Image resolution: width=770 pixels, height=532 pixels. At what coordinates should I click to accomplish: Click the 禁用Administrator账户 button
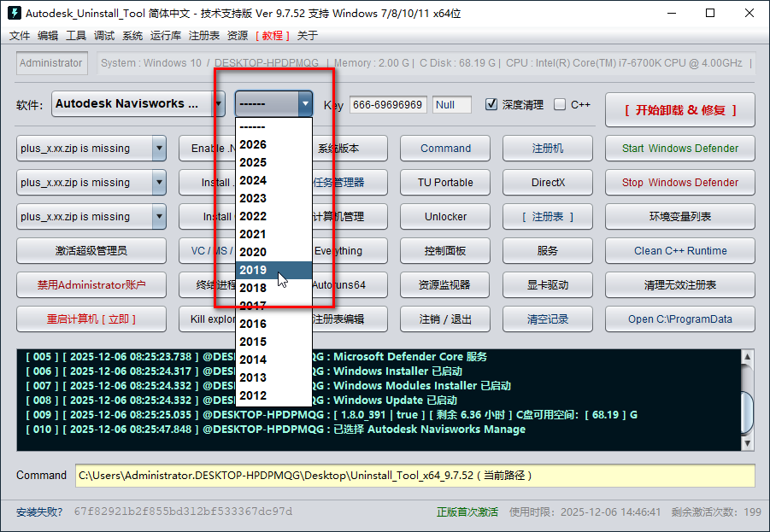coord(91,284)
